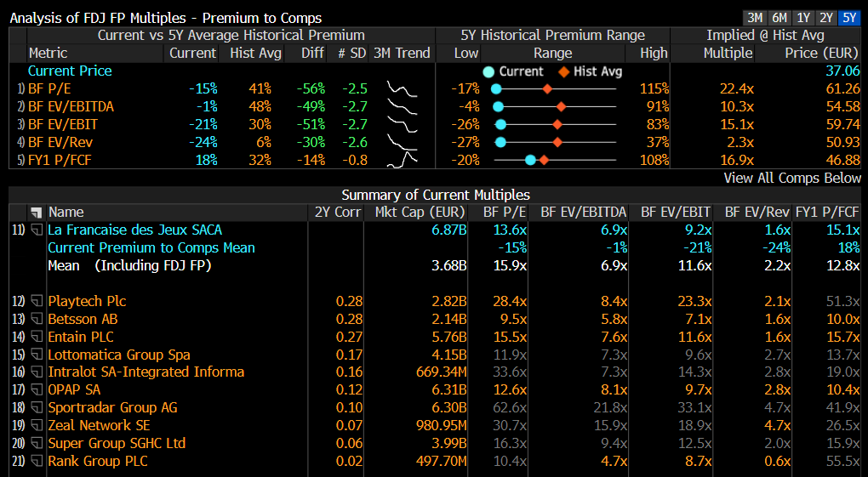Open the FY1 P/FCF metric row
This screenshot has width=868, height=477.
tap(60, 159)
